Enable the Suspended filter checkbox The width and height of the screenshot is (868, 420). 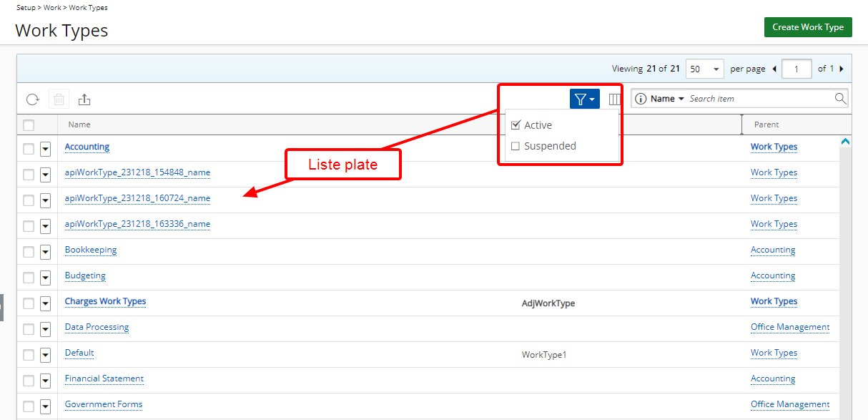pyautogui.click(x=516, y=146)
